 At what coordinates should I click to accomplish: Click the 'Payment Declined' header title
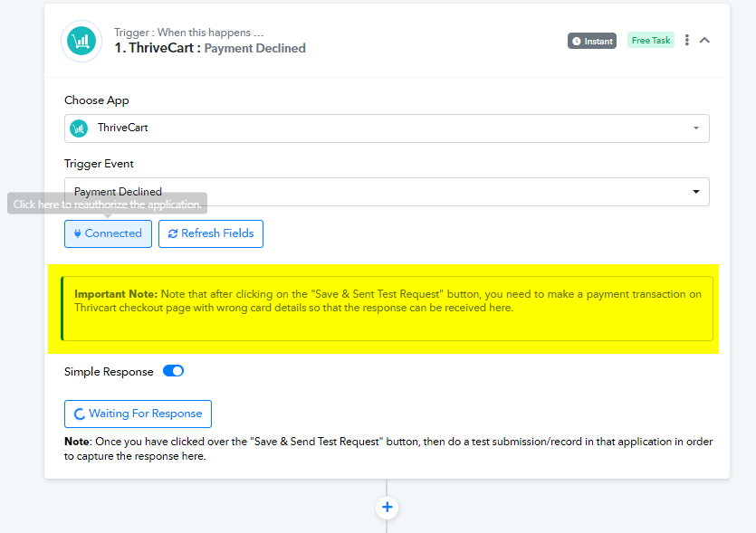(254, 48)
